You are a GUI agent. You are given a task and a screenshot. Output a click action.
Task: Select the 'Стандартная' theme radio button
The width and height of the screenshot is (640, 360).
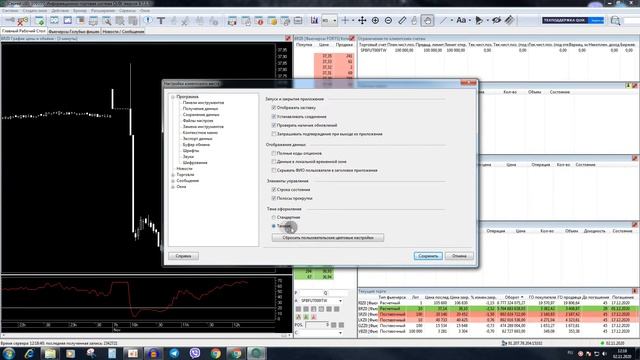(274, 218)
